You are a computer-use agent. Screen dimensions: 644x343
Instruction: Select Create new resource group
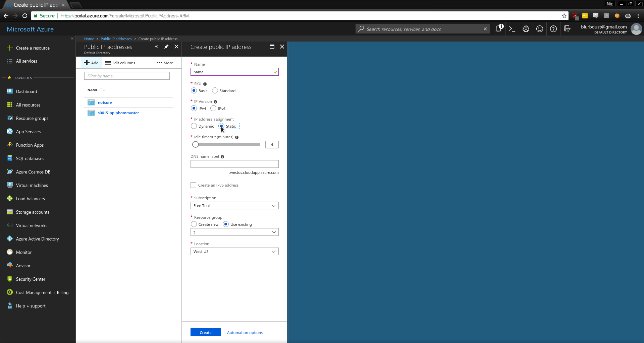pos(194,224)
